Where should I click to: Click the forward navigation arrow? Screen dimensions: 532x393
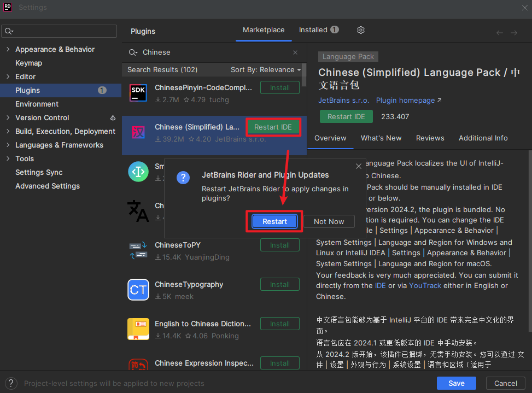(x=514, y=33)
